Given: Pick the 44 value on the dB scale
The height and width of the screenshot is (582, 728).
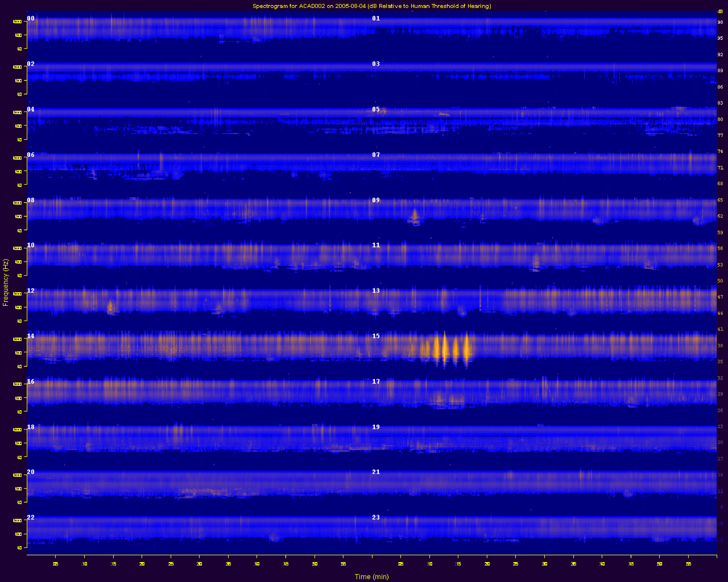Looking at the screenshot, I should 720,313.
